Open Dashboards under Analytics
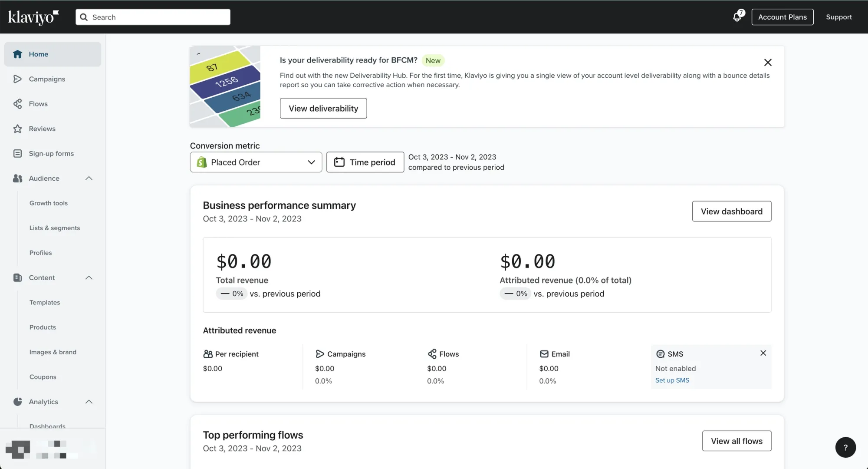868x469 pixels. coord(47,426)
